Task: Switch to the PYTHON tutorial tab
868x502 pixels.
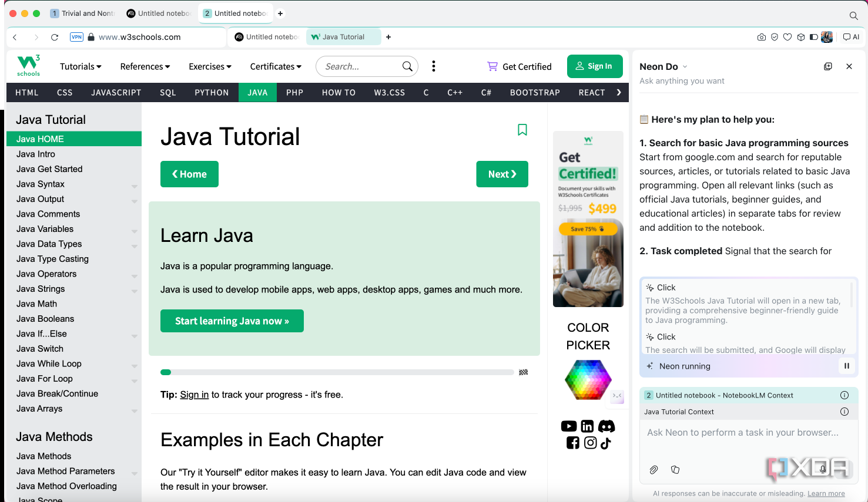Action: (212, 92)
